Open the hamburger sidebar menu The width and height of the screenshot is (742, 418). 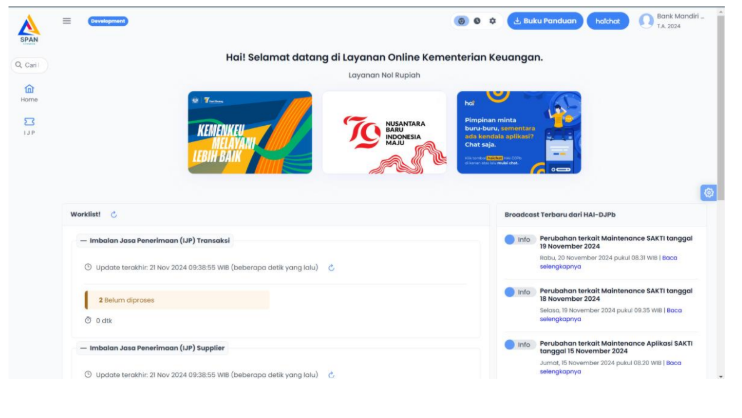(67, 21)
